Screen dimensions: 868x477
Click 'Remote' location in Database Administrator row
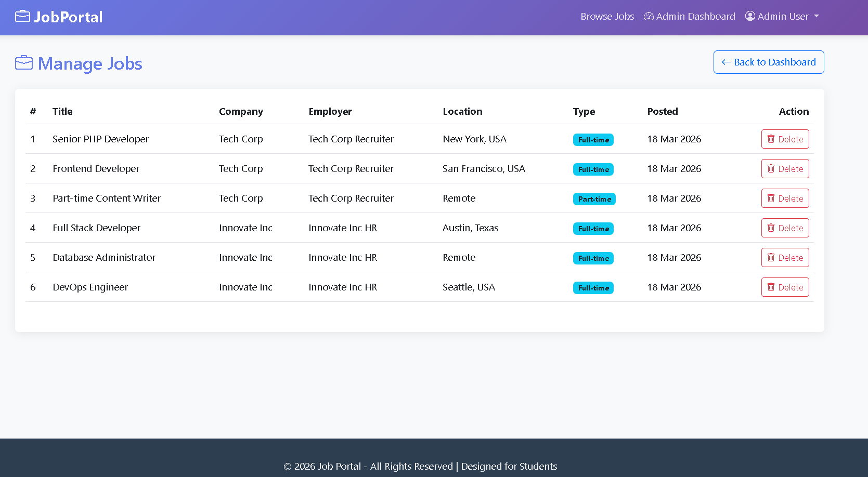(x=459, y=257)
